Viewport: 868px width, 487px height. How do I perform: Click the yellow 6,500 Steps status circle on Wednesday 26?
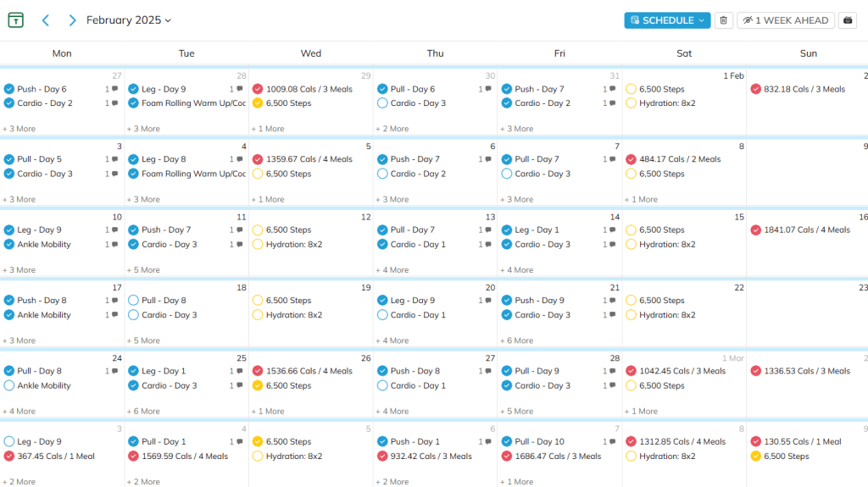click(258, 385)
